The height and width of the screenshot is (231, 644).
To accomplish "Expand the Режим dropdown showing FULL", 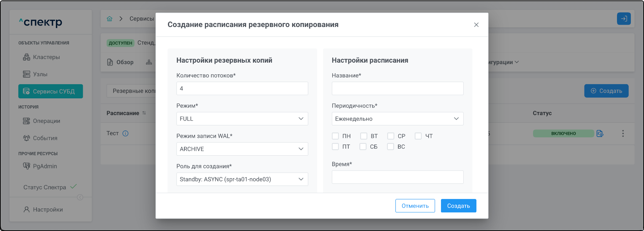I will tap(242, 119).
